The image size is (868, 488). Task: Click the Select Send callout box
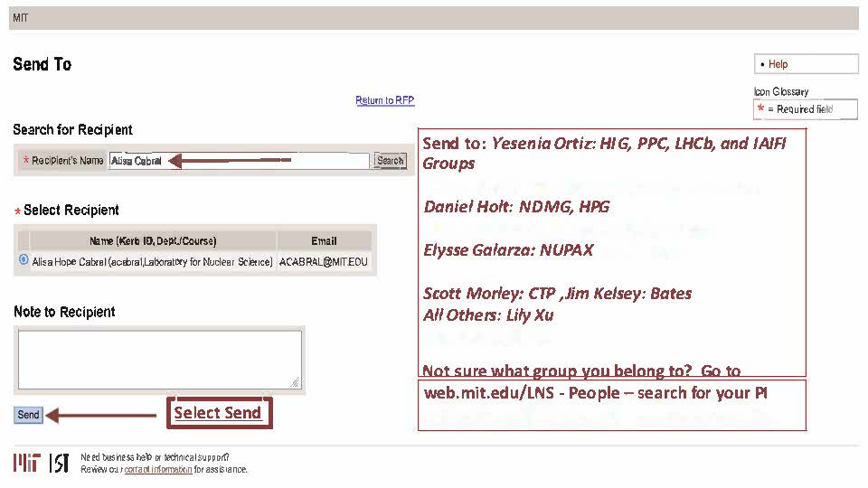pos(218,413)
